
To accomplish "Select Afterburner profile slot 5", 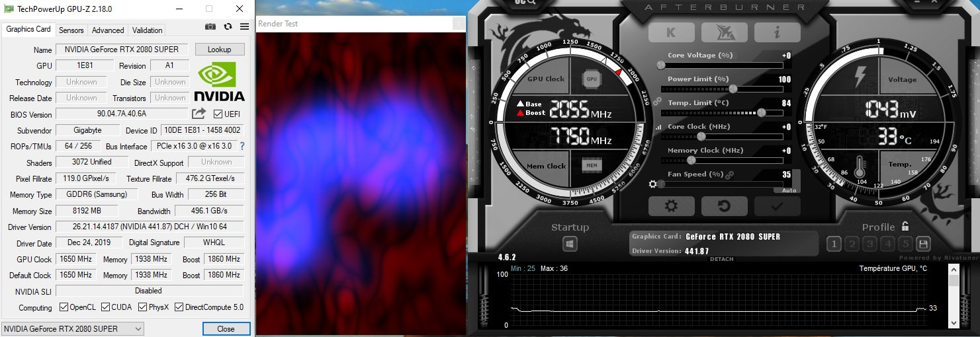I will (x=906, y=244).
